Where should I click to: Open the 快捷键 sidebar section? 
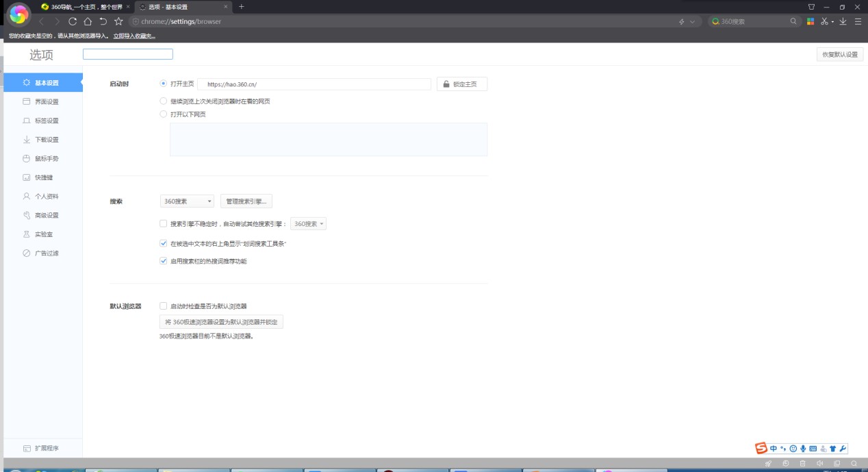pos(42,177)
